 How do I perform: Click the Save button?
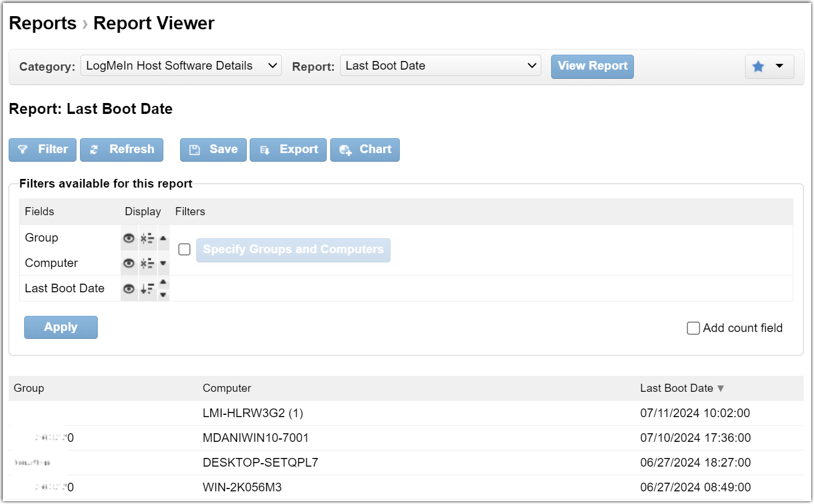pos(213,150)
